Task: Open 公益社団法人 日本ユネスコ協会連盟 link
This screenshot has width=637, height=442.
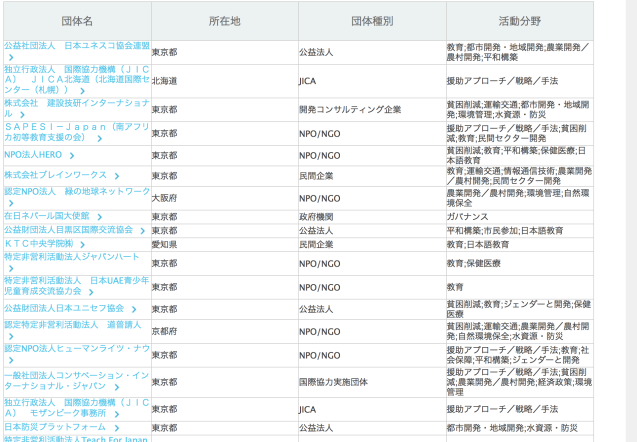Action: (x=77, y=46)
